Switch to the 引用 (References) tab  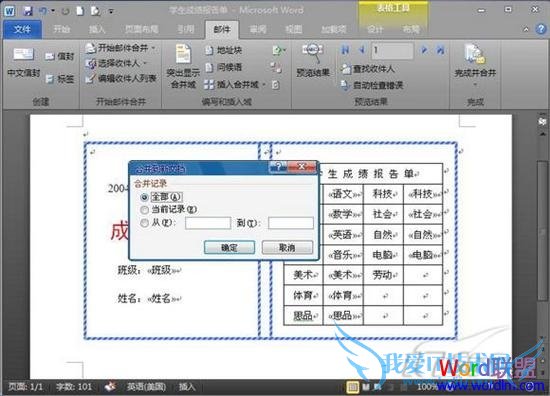pos(186,29)
